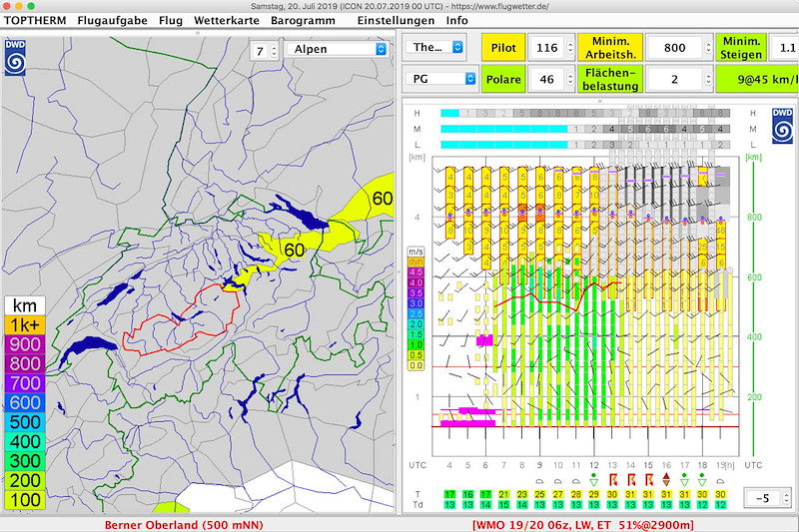The width and height of the screenshot is (799, 532).
Task: Click the temperature cell 21 at 7 UTC
Action: (x=504, y=494)
